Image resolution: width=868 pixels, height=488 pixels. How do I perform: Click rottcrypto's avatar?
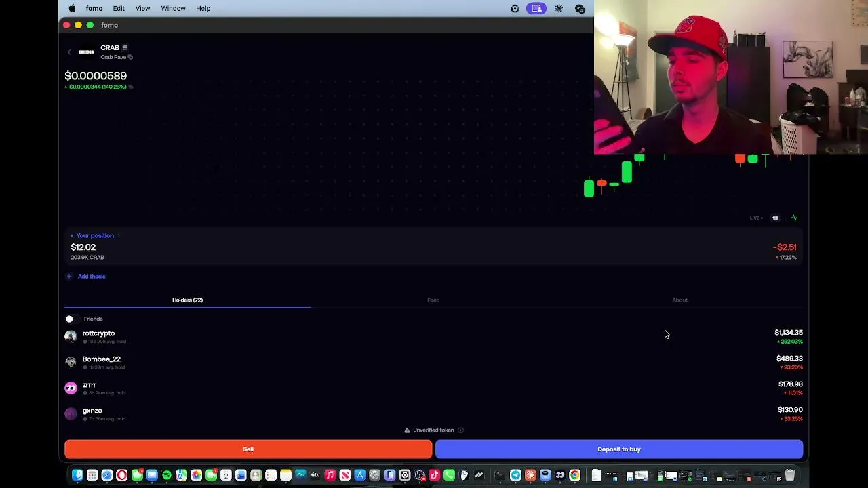(x=71, y=336)
